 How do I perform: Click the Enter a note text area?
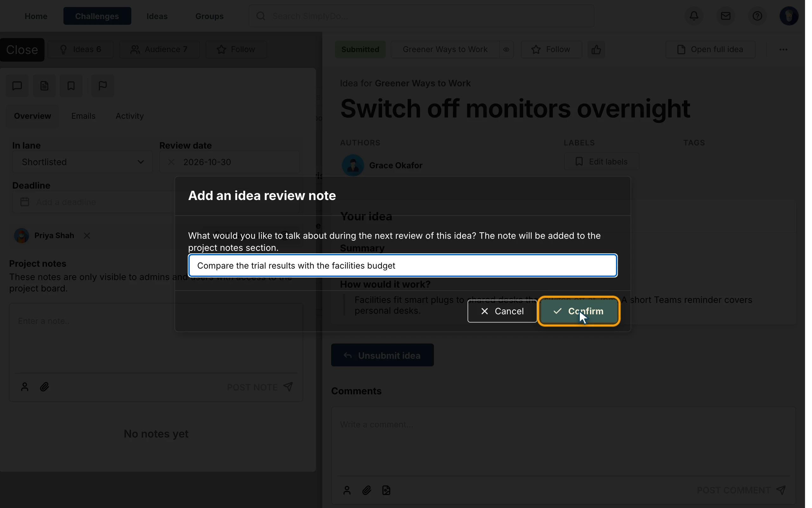click(x=156, y=338)
